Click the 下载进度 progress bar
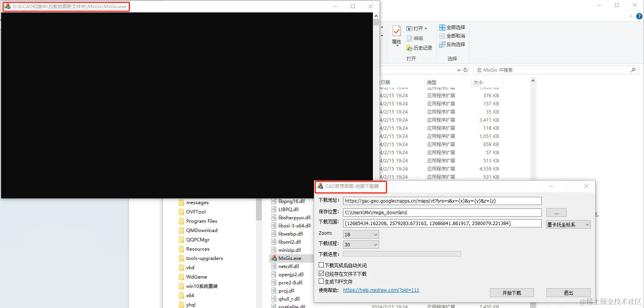The height and width of the screenshot is (308, 644). (402, 254)
